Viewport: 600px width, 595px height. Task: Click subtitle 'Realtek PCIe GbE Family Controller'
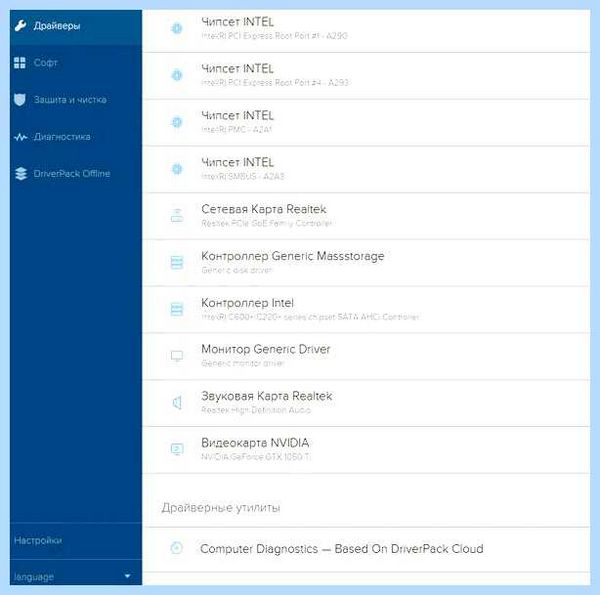tap(267, 223)
